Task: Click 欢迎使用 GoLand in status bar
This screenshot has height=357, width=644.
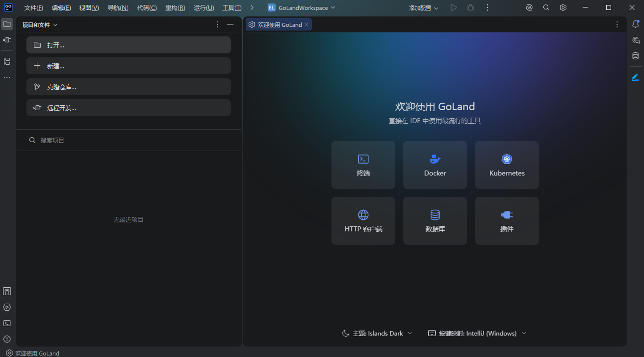Action: [32, 353]
